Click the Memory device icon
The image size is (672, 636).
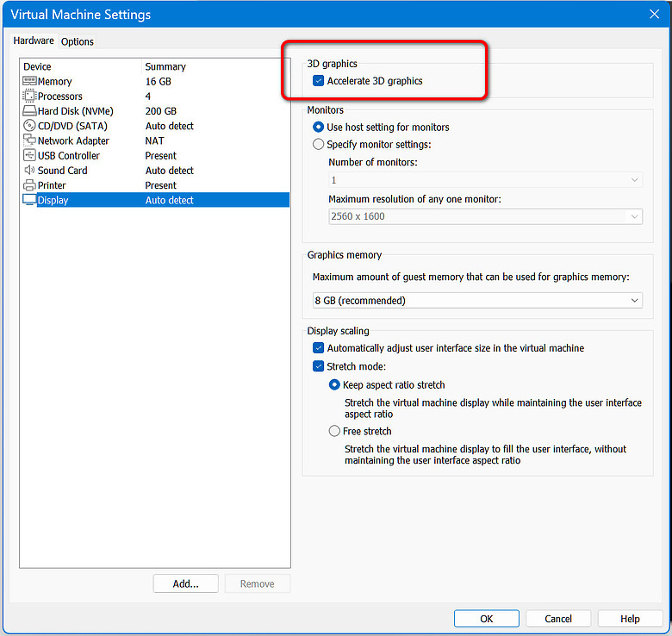tap(29, 81)
